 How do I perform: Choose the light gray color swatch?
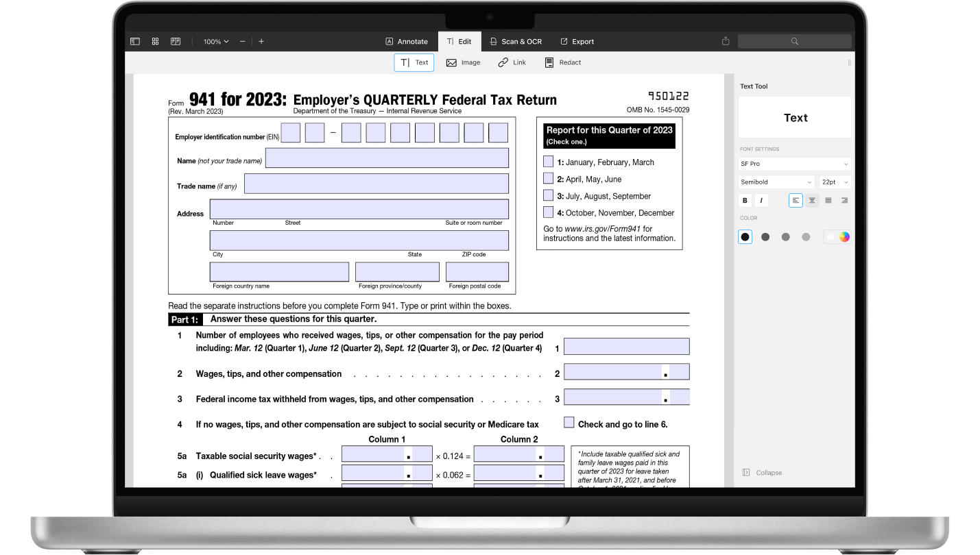pos(806,237)
